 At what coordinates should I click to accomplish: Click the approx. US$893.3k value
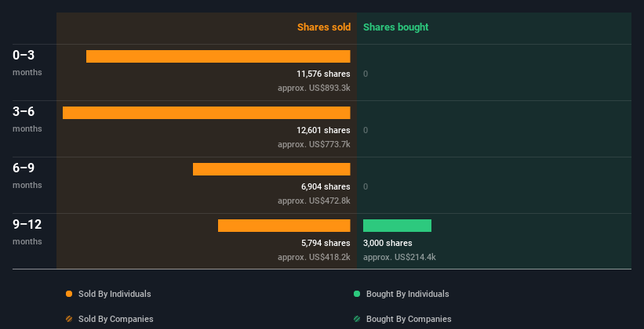[x=314, y=88]
